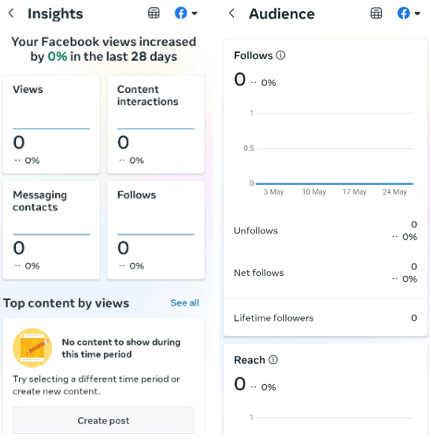Open the Views metric card
This screenshot has width=431, height=440.
[51, 124]
